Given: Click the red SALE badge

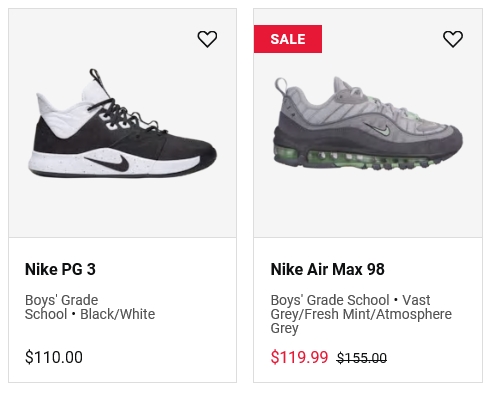Looking at the screenshot, I should [x=288, y=39].
